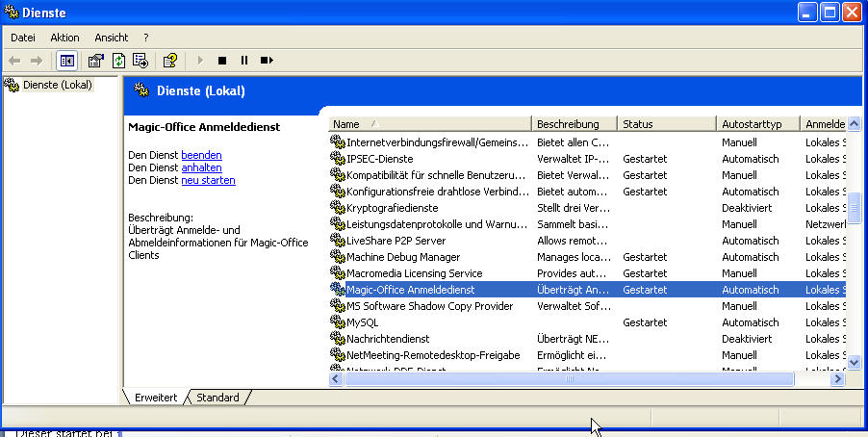Click the Refresh toolbar icon
Screen dimensions: 868x437
118,61
